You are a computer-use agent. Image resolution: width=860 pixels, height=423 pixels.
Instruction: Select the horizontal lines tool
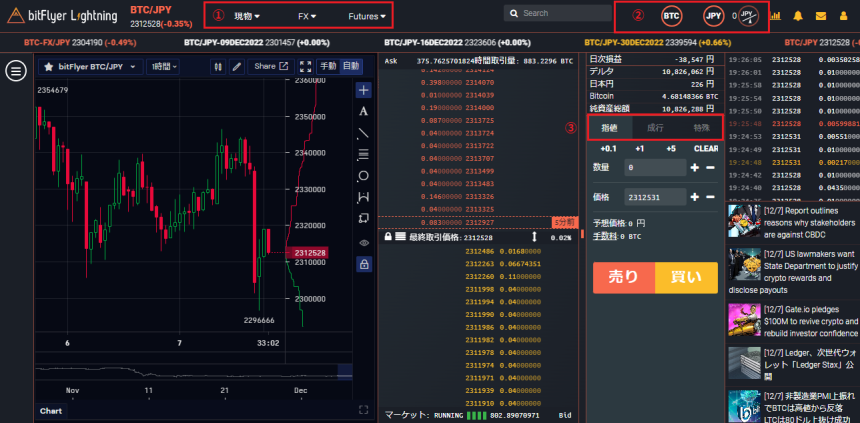click(x=363, y=154)
